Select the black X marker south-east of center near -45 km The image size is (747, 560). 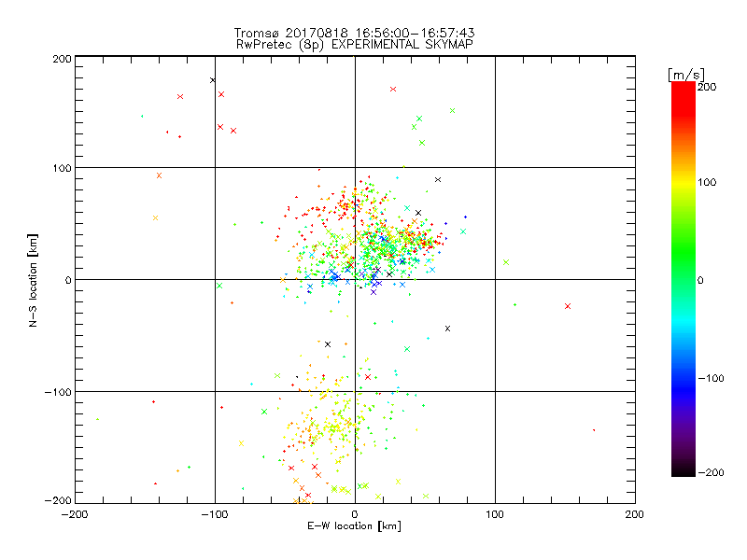point(447,329)
